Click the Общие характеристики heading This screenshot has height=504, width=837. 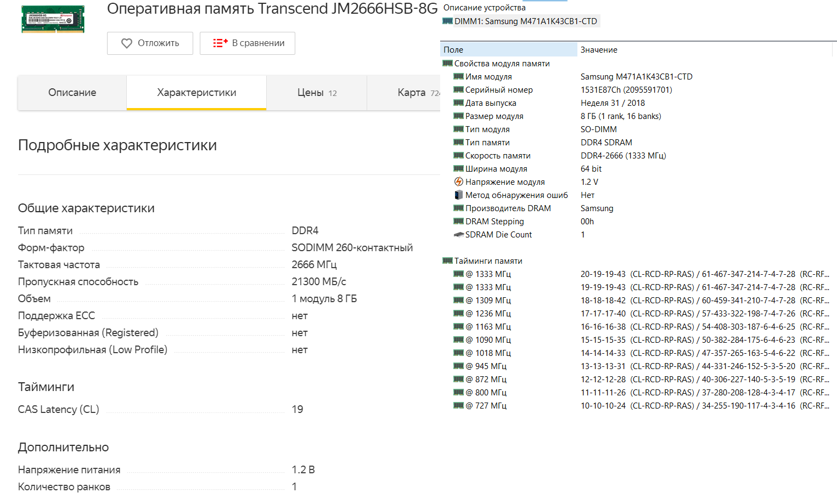click(86, 208)
